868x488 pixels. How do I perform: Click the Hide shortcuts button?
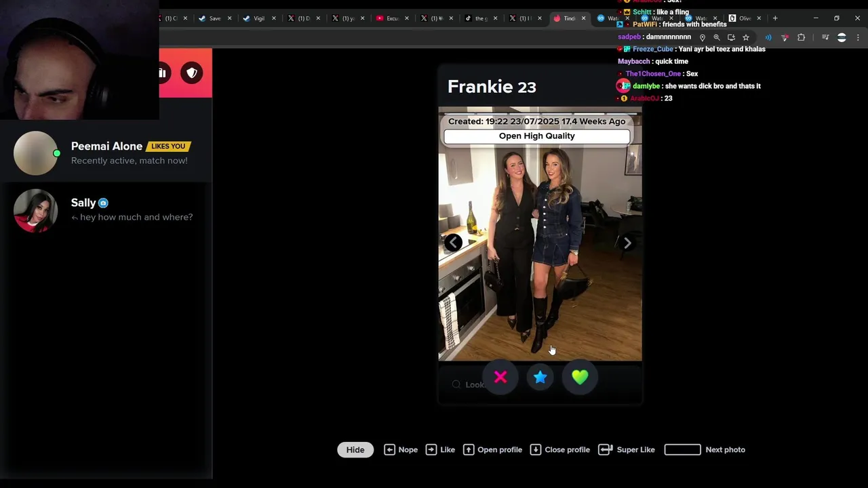point(355,449)
